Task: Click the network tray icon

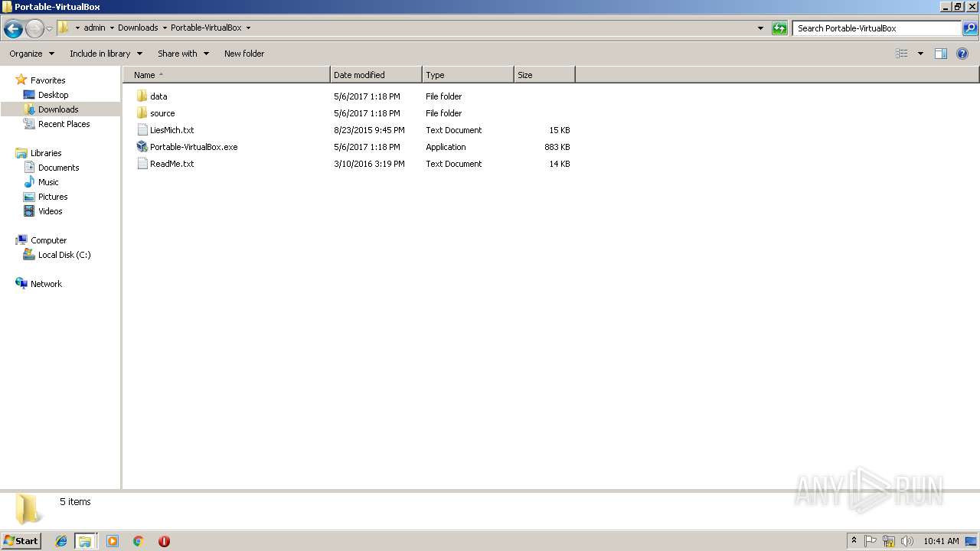Action: point(889,541)
